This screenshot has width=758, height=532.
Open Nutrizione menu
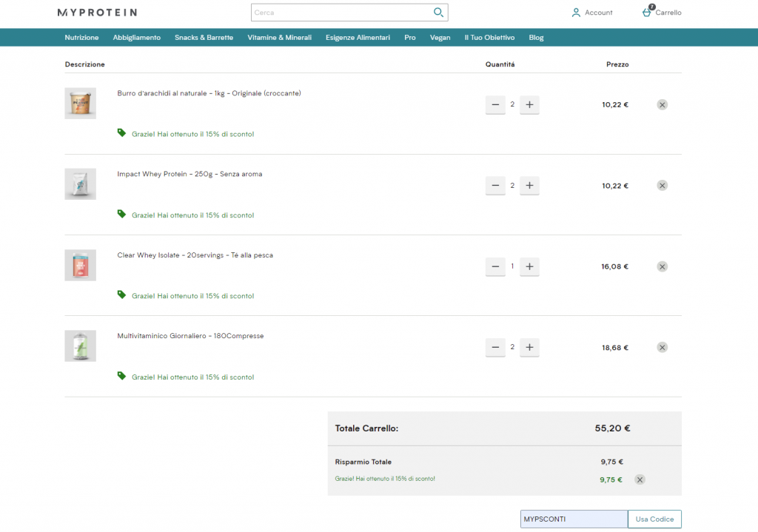(x=81, y=38)
